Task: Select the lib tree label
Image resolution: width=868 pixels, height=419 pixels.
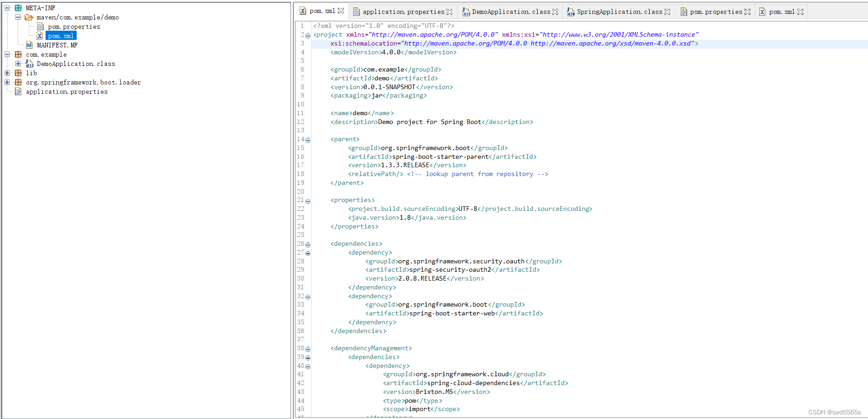Action: pyautogui.click(x=31, y=73)
